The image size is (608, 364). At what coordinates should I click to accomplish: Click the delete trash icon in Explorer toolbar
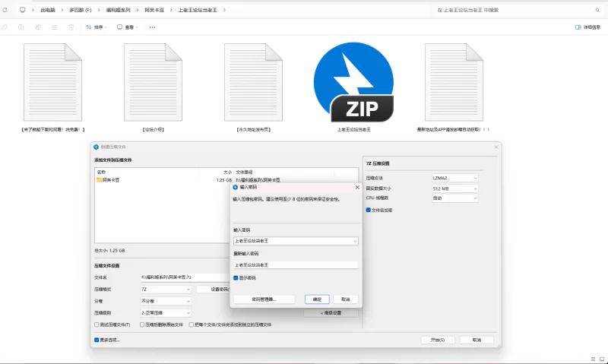[71, 27]
